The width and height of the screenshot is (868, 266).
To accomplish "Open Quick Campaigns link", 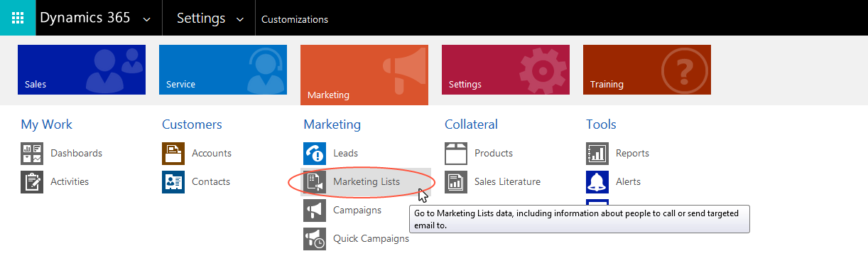I will click(371, 239).
